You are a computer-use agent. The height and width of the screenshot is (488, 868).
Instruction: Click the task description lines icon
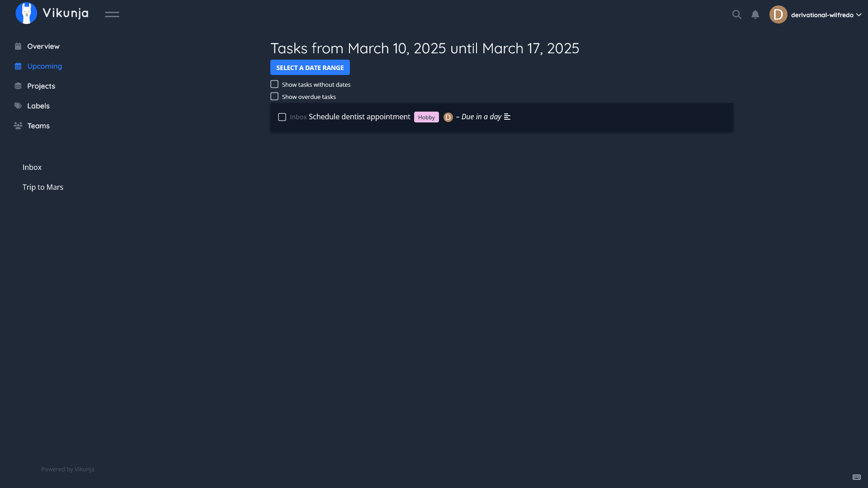507,117
